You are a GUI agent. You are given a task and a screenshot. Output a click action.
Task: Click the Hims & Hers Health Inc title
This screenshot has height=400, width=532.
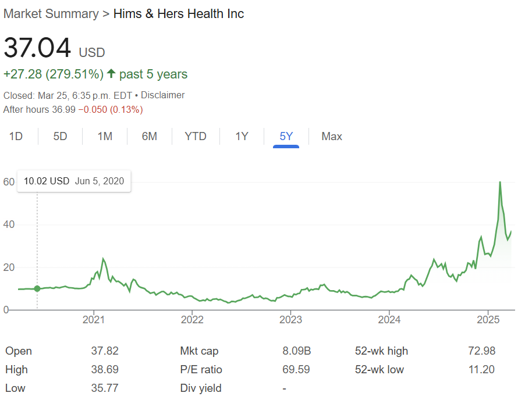coord(179,14)
